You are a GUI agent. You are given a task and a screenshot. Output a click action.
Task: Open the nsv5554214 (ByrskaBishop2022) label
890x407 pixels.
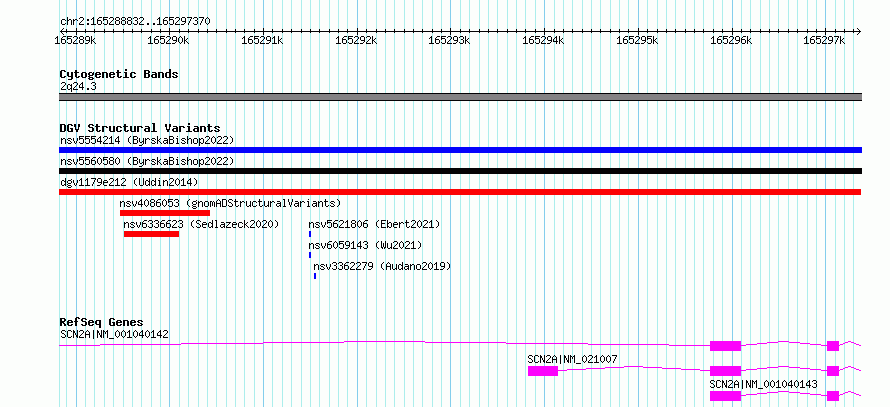tap(147, 140)
